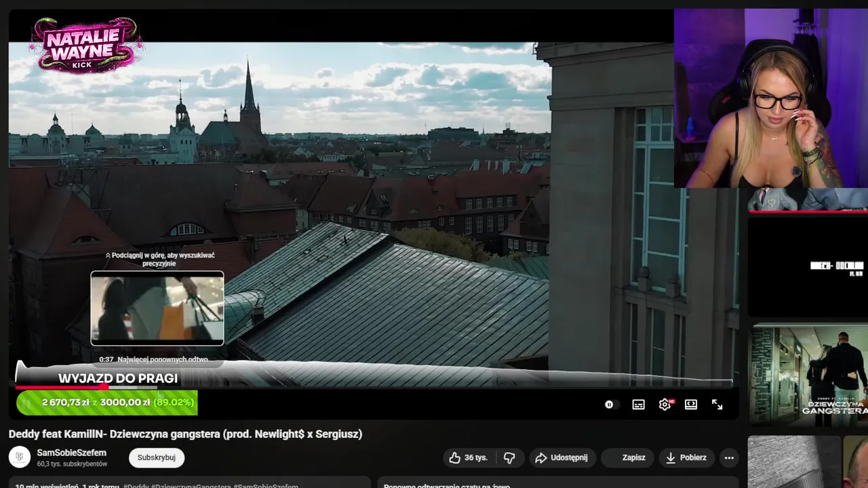Open the black suggested video thumbnail in sidebar
The height and width of the screenshot is (488, 868).
[x=808, y=266]
